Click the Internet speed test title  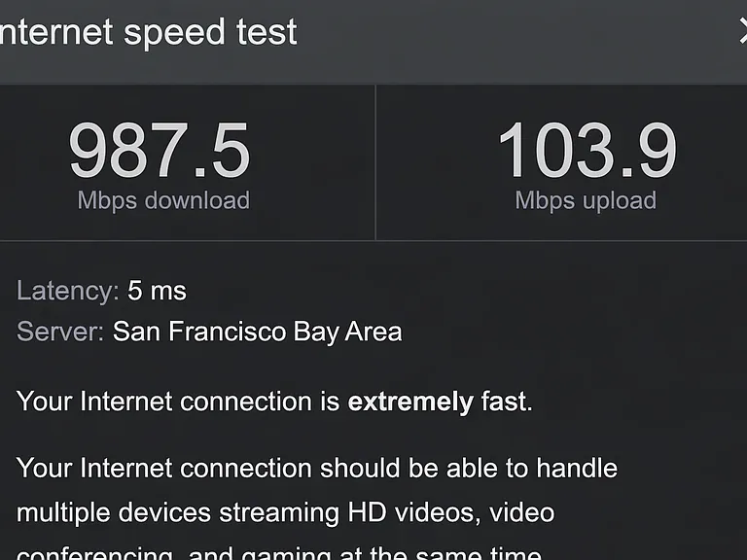point(148,32)
